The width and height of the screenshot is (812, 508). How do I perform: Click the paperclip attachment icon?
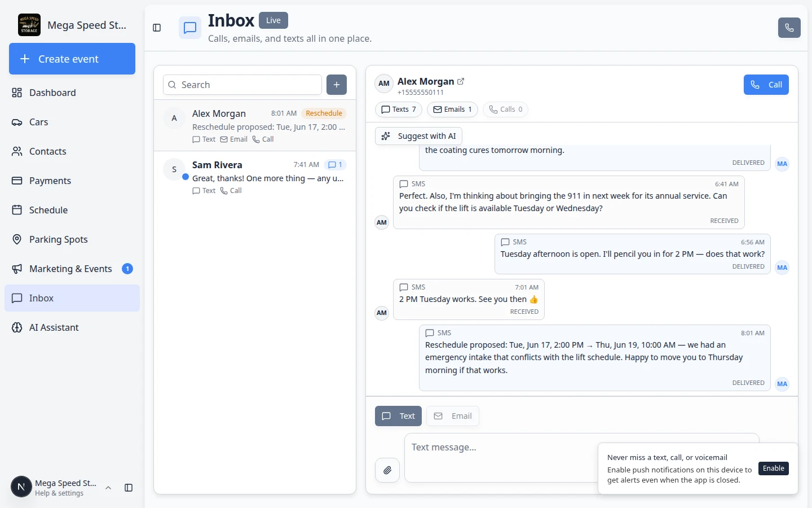[387, 470]
